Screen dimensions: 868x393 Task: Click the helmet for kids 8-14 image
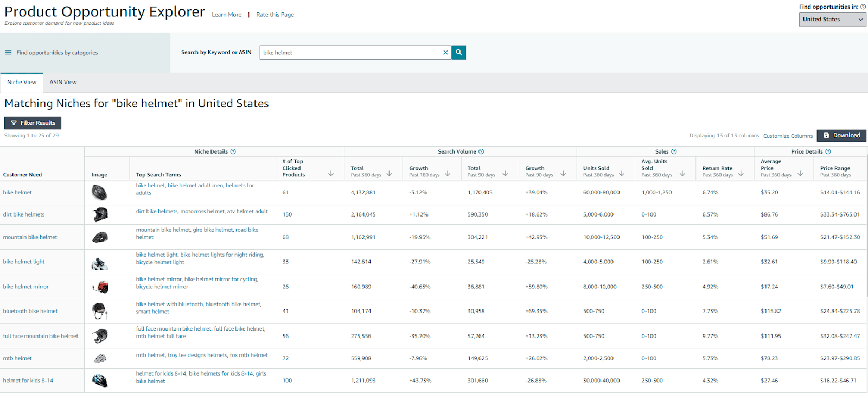click(x=100, y=381)
